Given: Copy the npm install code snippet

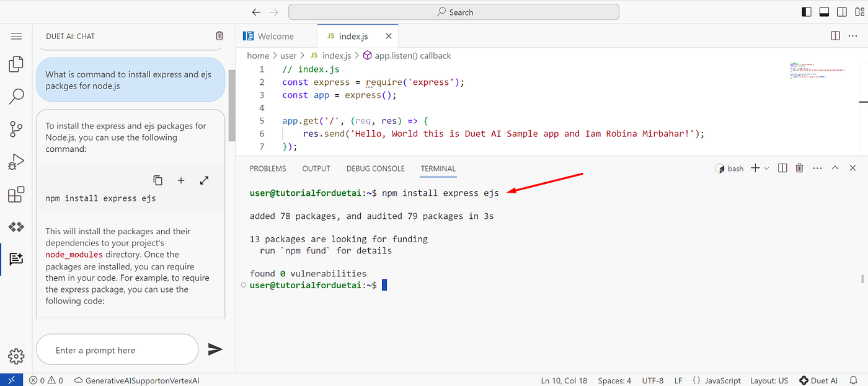Looking at the screenshot, I should [158, 180].
